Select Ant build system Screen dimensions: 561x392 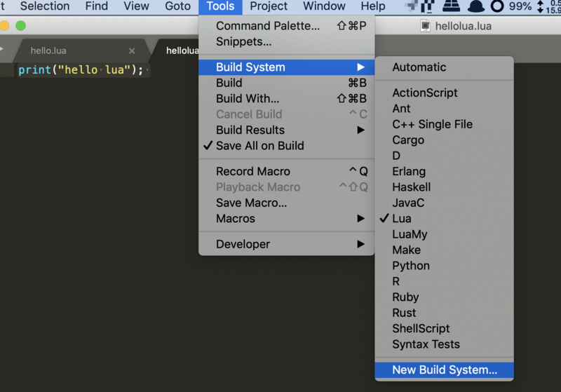[x=444, y=109]
